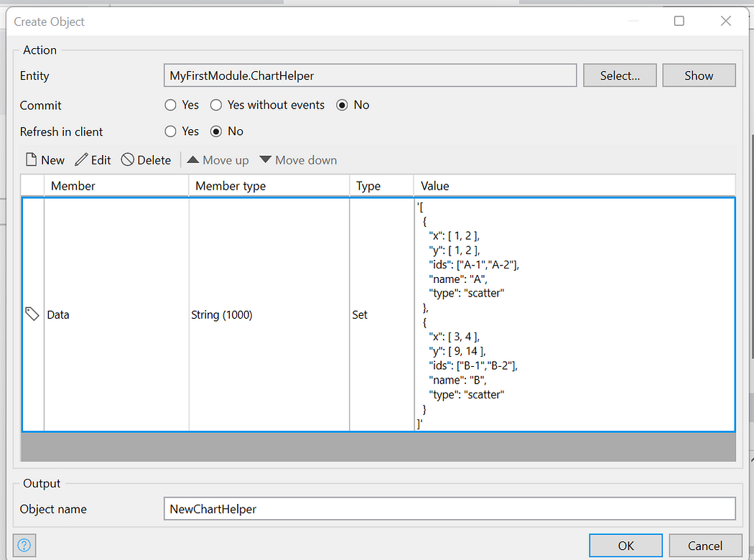Screen dimensions: 754x560
Task: Enable Refresh in client Yes option
Action: click(171, 132)
